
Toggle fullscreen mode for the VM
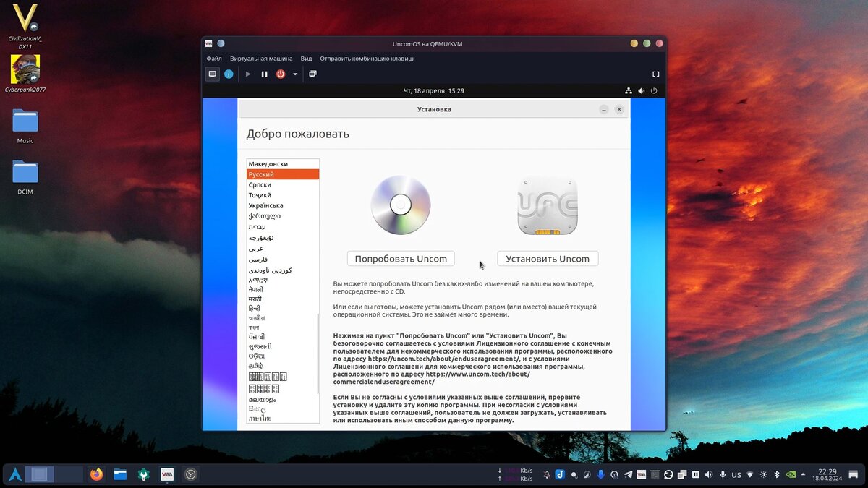[656, 74]
